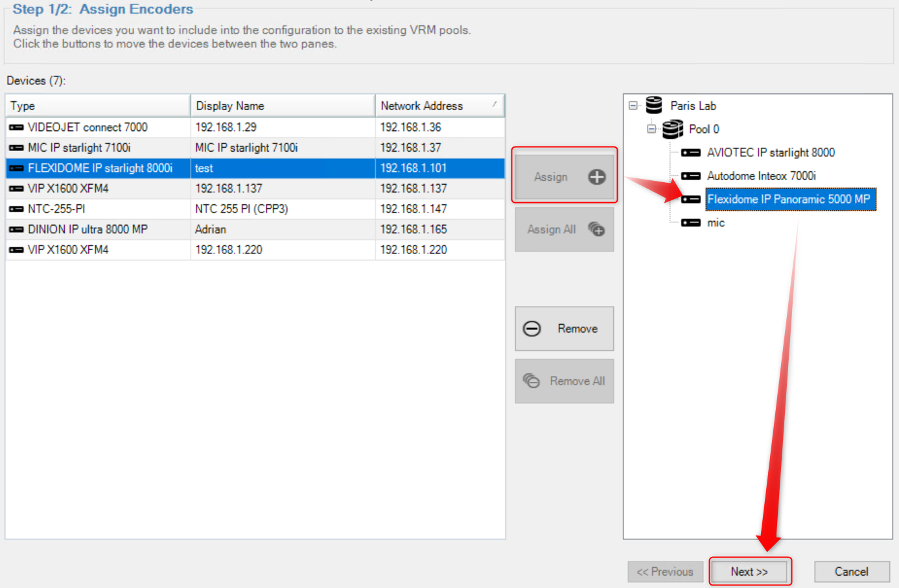
Task: Cancel the encoder assignment wizard
Action: [x=851, y=572]
